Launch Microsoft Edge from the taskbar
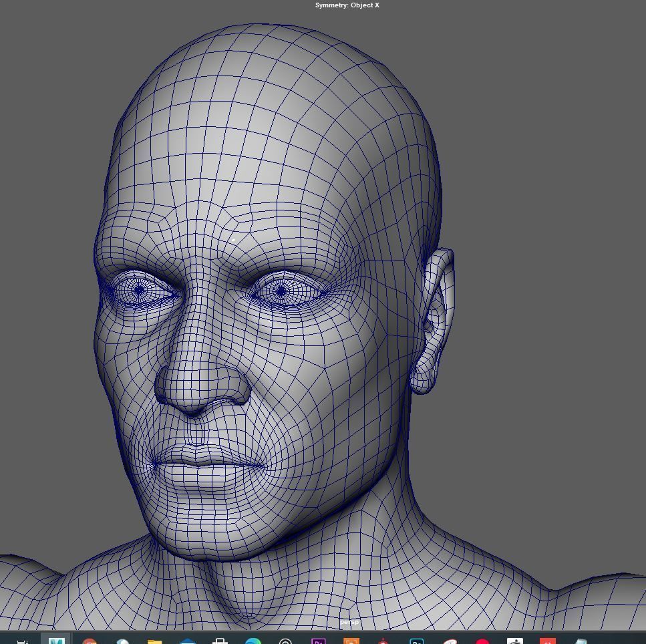This screenshot has height=644, width=646. point(253,641)
